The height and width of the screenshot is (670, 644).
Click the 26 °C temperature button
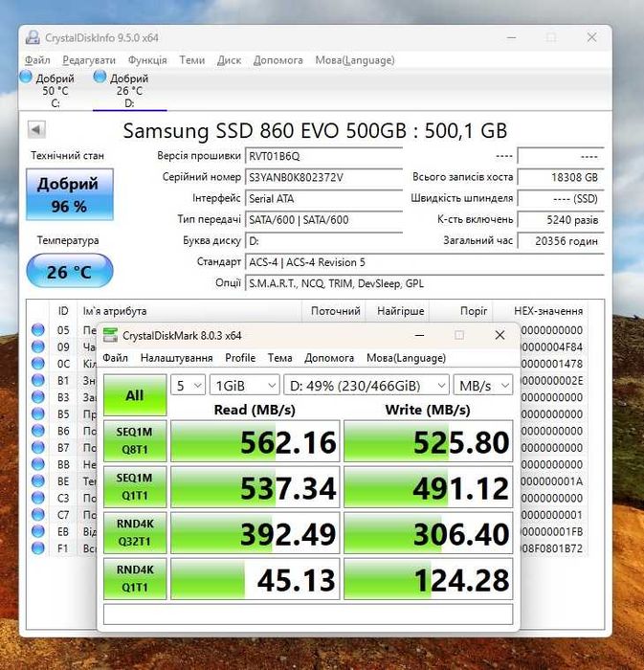[70, 271]
